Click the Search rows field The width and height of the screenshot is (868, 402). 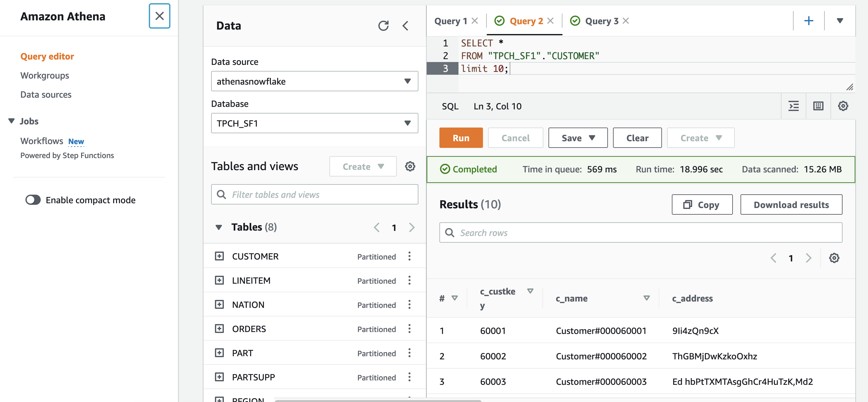[640, 232]
